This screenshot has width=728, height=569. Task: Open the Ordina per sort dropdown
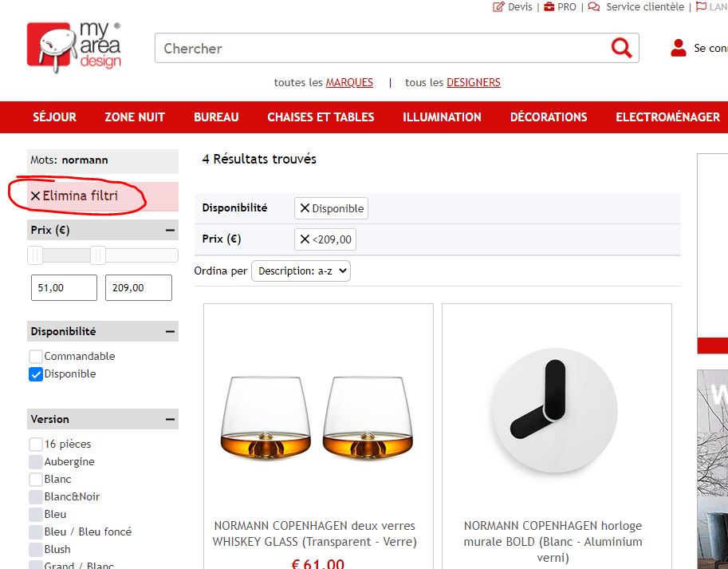pyautogui.click(x=301, y=271)
